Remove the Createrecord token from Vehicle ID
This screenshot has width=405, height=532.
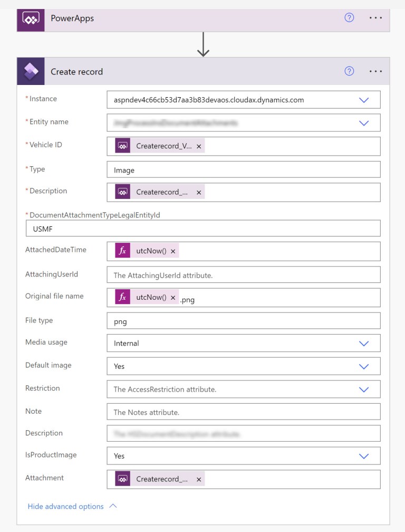click(199, 146)
